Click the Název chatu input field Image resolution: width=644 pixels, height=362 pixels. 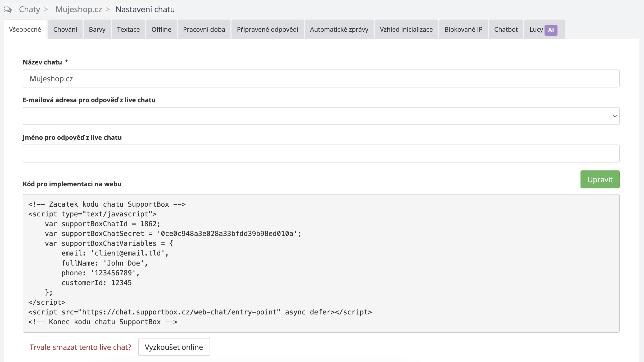pyautogui.click(x=321, y=78)
